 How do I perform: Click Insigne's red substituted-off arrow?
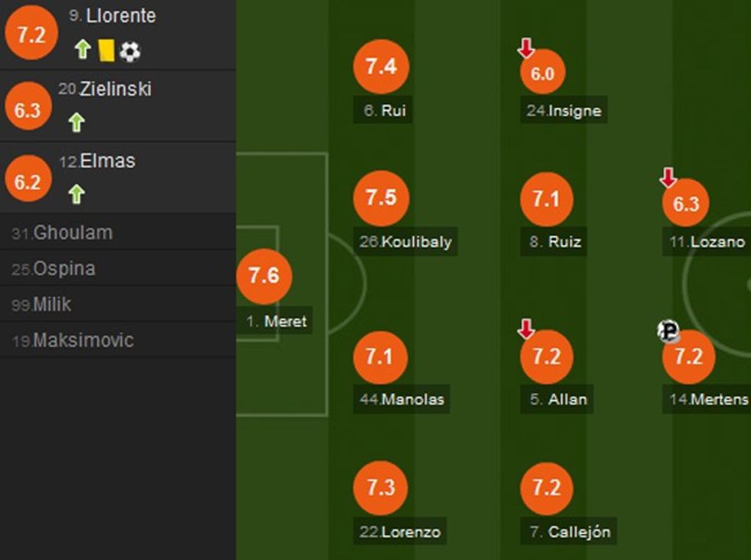pyautogui.click(x=526, y=48)
